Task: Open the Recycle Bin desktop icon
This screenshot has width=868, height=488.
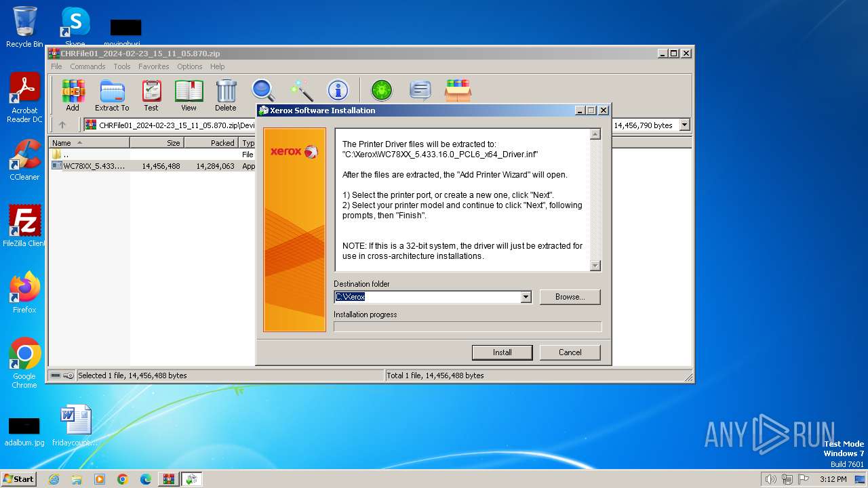Action: [24, 27]
